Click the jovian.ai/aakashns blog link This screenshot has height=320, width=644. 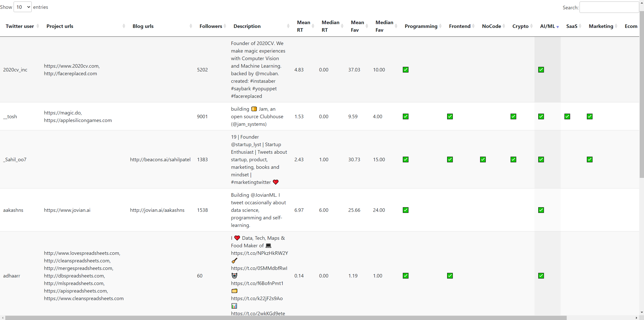[157, 210]
